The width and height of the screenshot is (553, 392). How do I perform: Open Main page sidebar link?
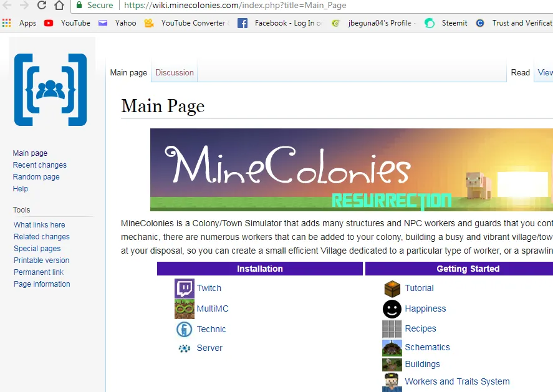[x=30, y=153]
